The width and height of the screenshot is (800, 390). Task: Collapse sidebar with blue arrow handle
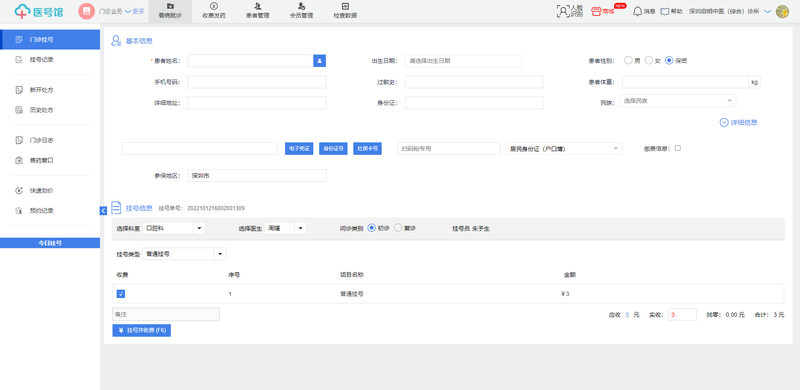(x=103, y=210)
